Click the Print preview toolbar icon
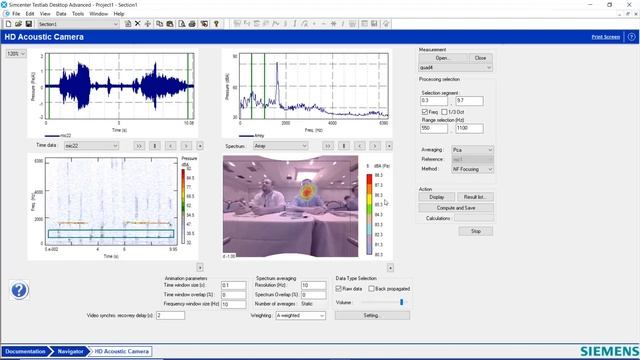Screen dimensions: 640x360 [x=182, y=24]
